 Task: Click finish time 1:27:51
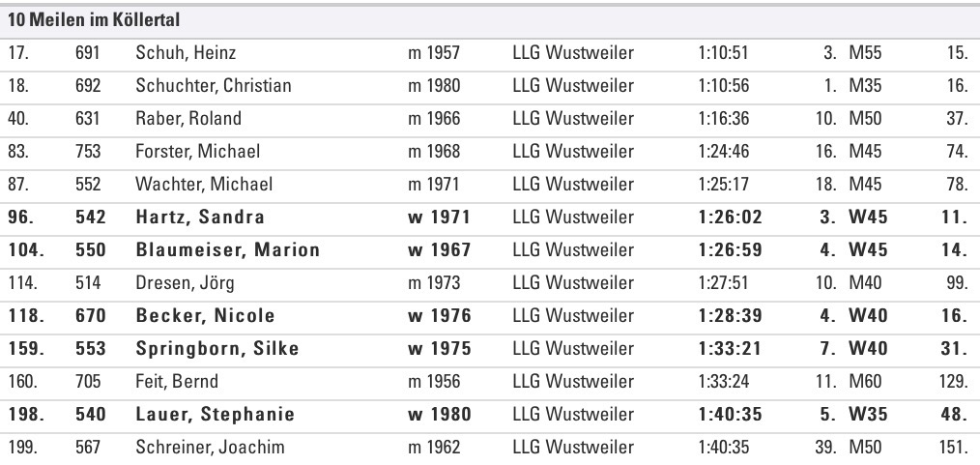[x=723, y=282]
